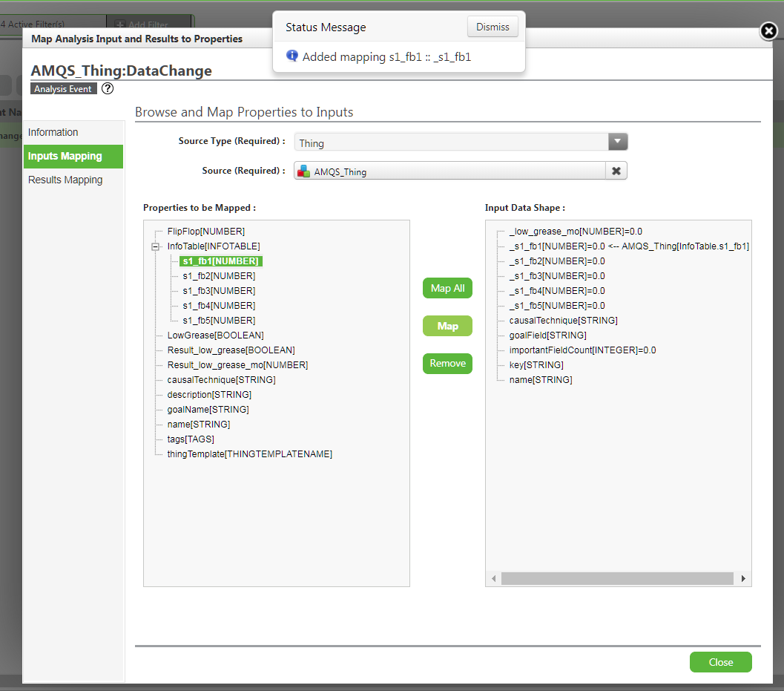Click the AMQS_Thing entity icon in Source field
784x691 pixels.
(303, 170)
